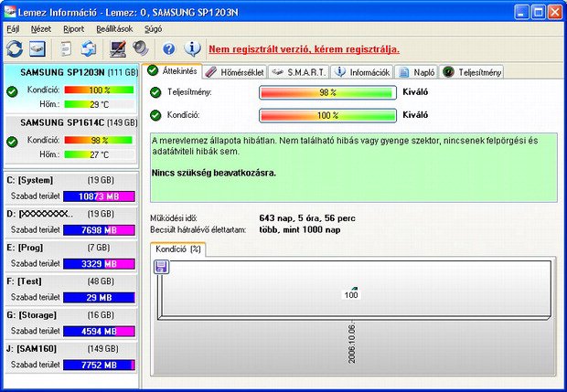Screen dimensions: 567x392
Task: Open the report document toolbar icon
Action: point(66,48)
